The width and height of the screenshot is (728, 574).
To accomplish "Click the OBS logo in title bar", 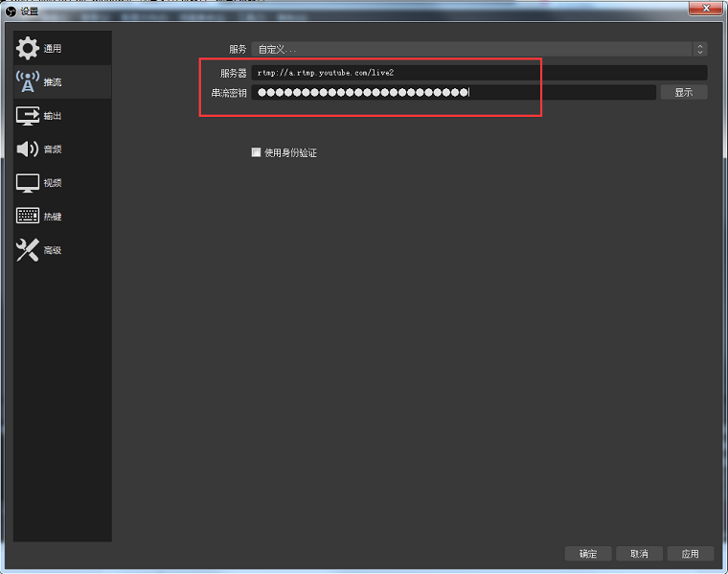I will 11,11.
